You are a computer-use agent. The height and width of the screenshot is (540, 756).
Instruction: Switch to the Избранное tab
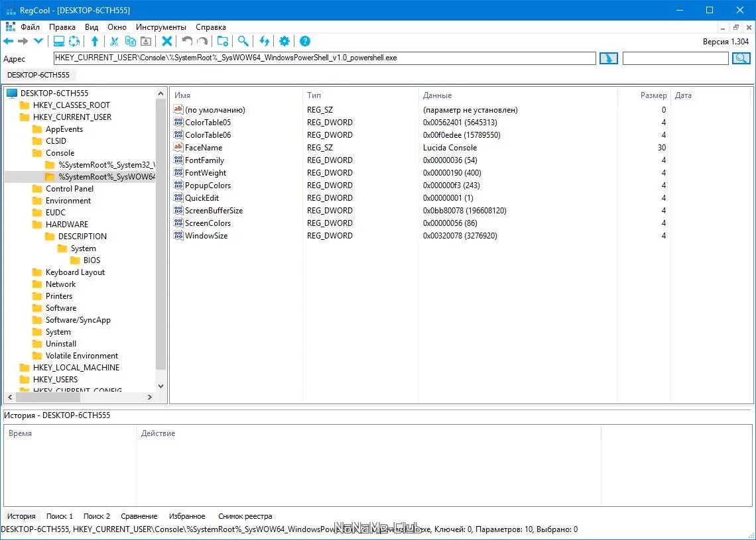(187, 516)
